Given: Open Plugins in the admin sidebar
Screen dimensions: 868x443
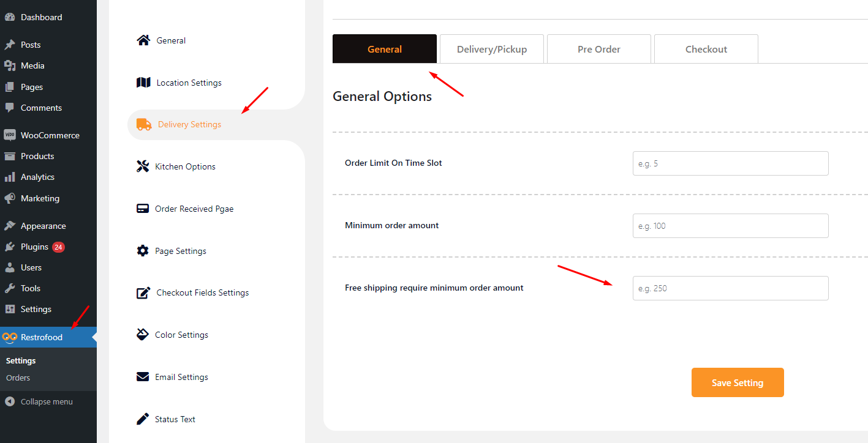Looking at the screenshot, I should (x=34, y=247).
